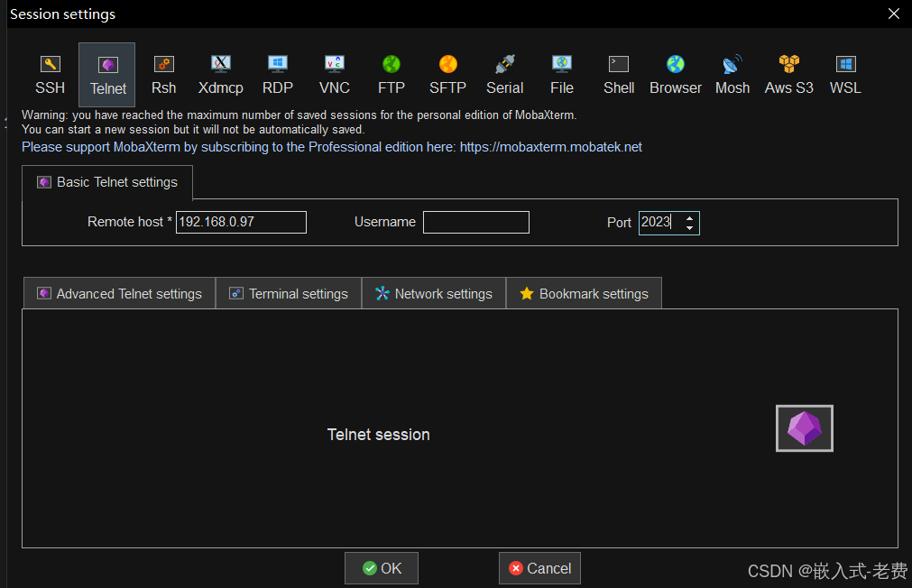This screenshot has width=912, height=588.
Task: Select the Browser session type
Action: [x=676, y=75]
